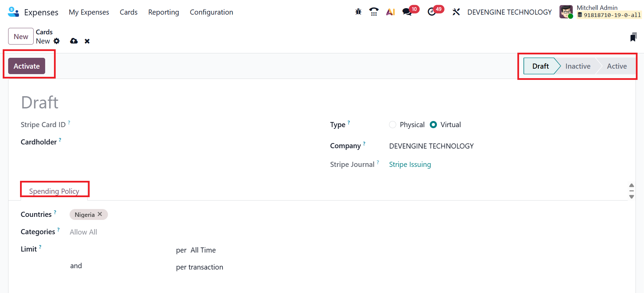This screenshot has height=293, width=644.
Task: Click the wrench and screwdriver tools icon
Action: (x=456, y=12)
